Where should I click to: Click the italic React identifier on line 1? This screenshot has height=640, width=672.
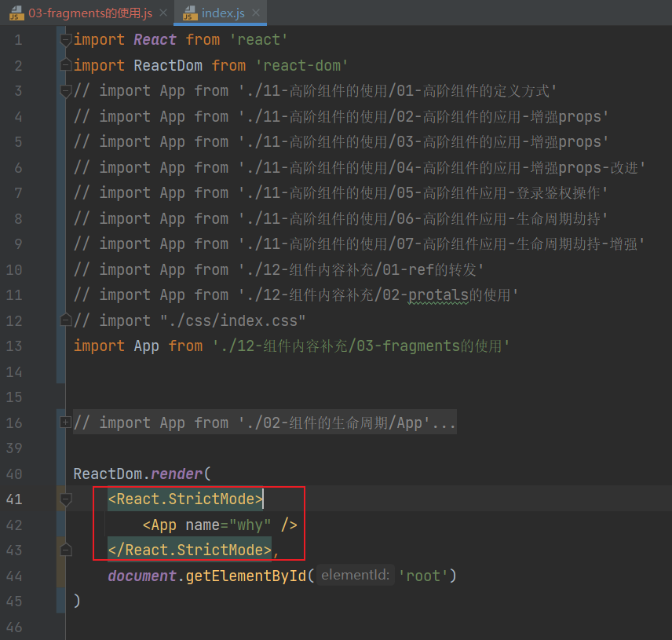click(x=155, y=40)
